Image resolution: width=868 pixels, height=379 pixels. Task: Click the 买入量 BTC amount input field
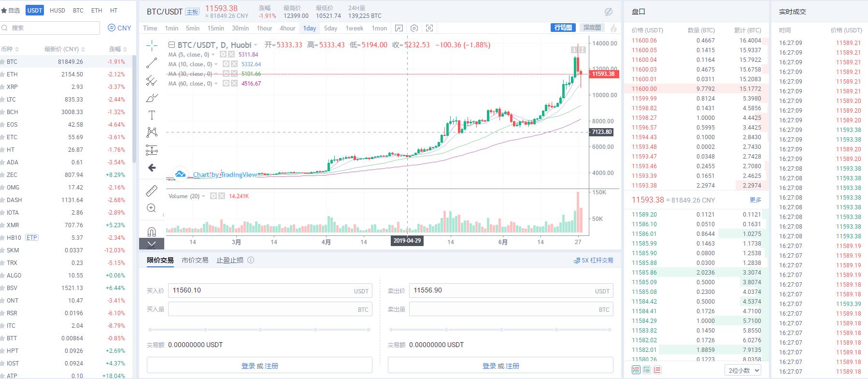(x=261, y=309)
